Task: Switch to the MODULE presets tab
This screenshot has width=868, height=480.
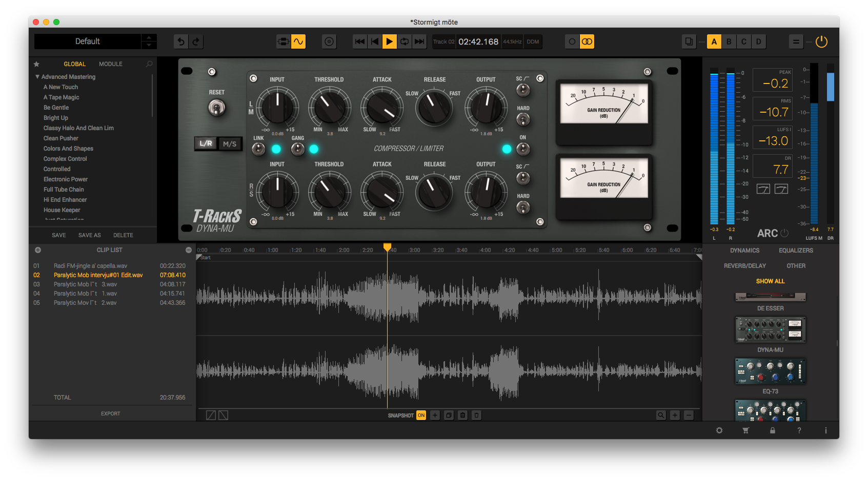Action: pos(111,64)
